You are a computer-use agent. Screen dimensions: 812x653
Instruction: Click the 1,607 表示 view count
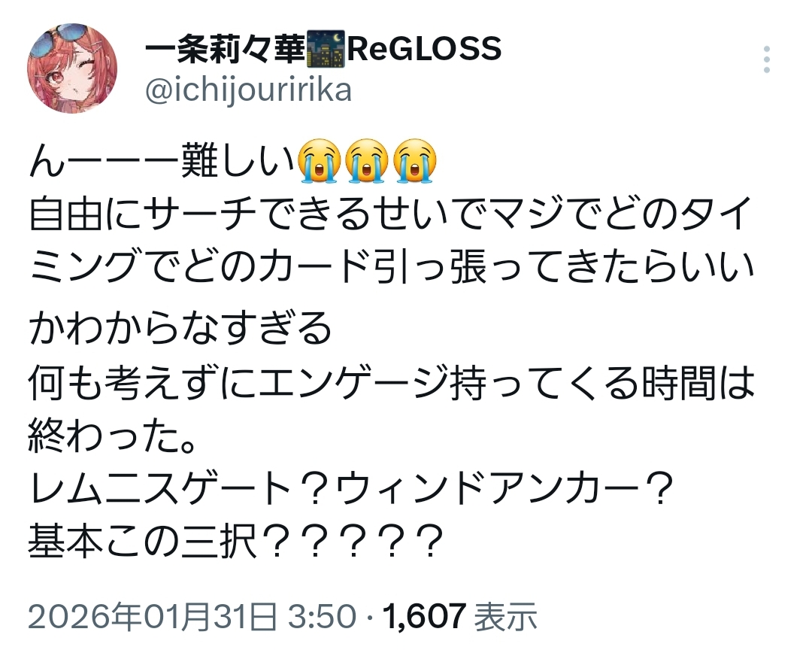pos(460,617)
